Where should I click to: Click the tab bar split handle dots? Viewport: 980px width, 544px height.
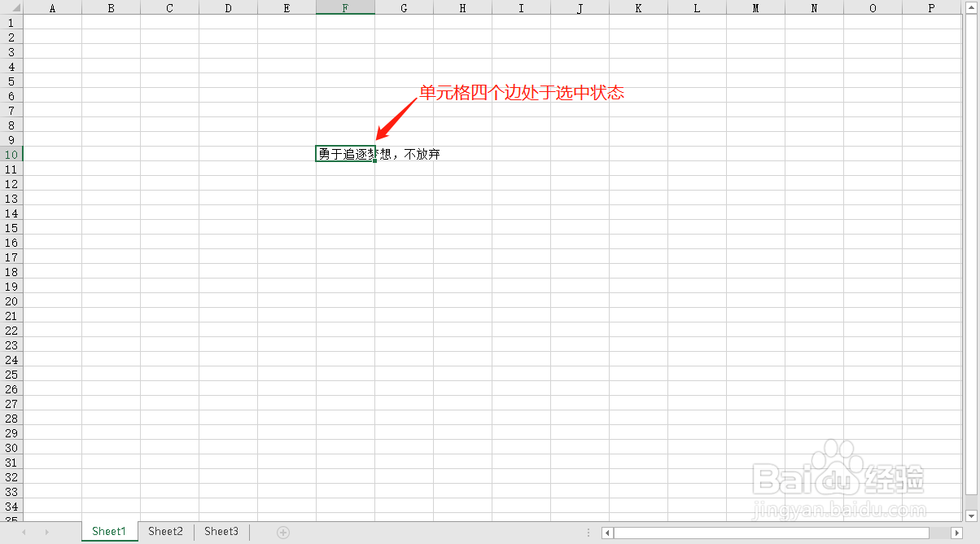[x=588, y=533]
